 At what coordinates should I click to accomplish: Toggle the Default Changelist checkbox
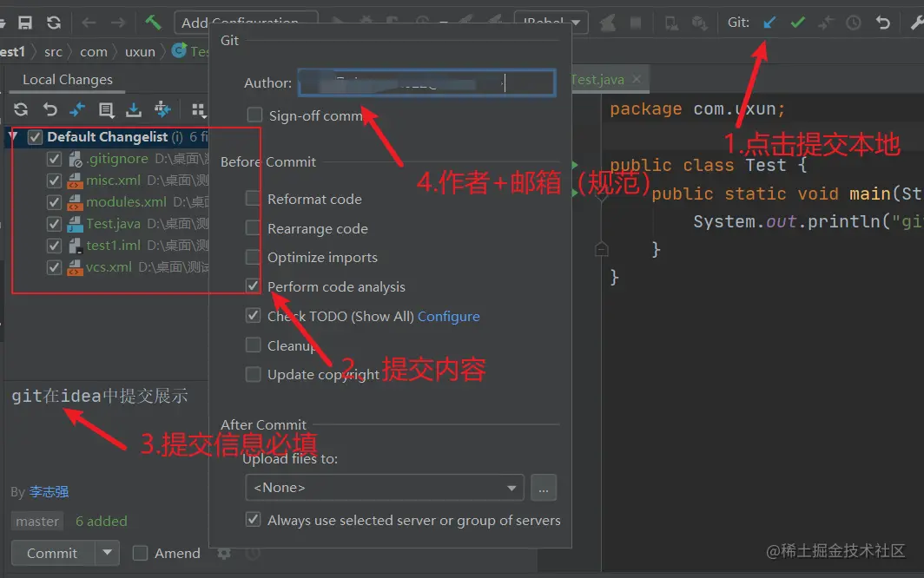click(35, 137)
